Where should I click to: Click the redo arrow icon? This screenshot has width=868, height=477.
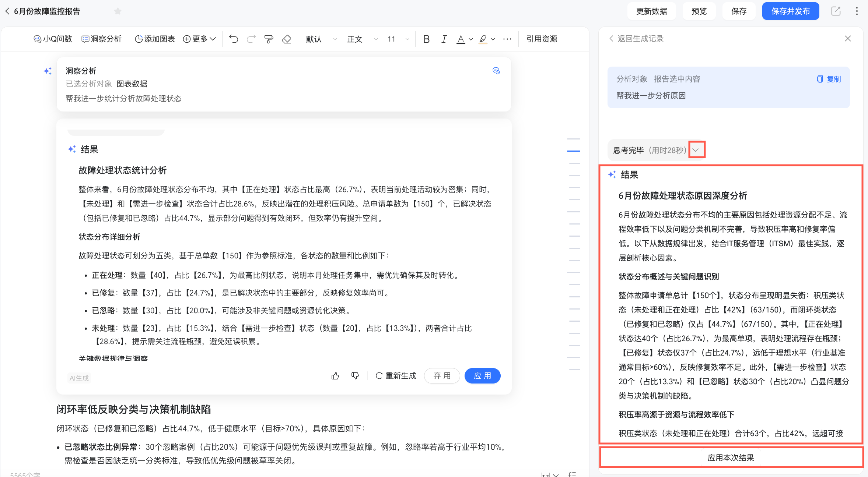click(251, 39)
